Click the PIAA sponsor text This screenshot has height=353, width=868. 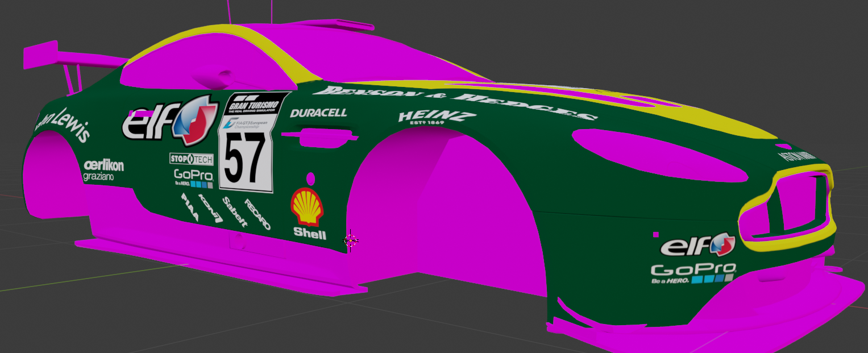[190, 207]
